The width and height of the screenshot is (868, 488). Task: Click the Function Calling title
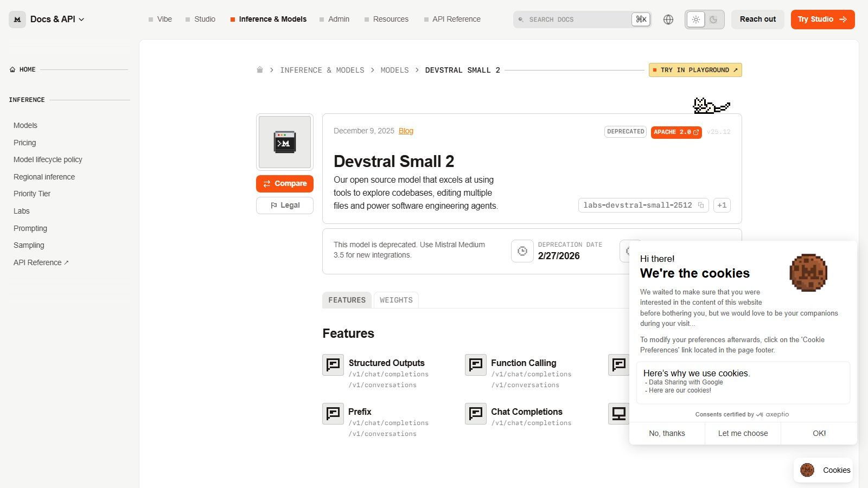[524, 363]
